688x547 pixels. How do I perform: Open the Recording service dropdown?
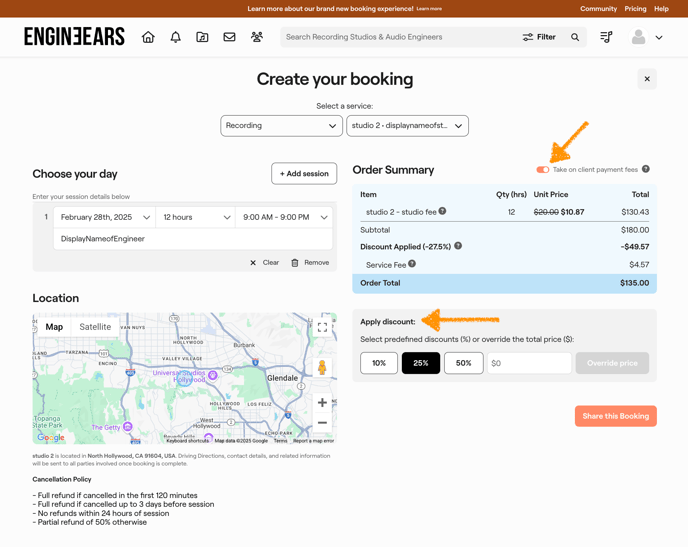coord(281,126)
